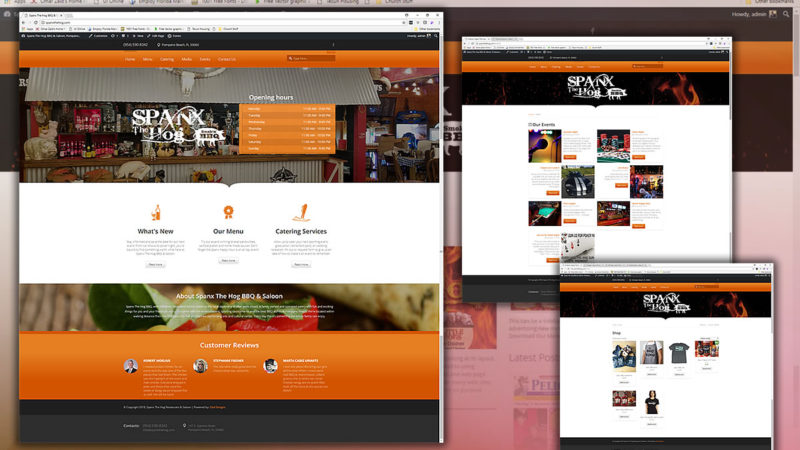Click Read more under Our Menu
Screen dimensions: 800x450
(228, 260)
